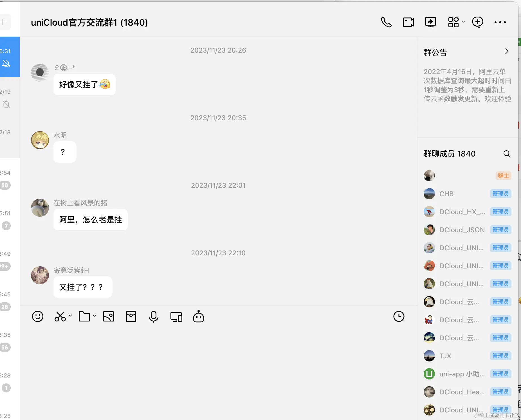Unmute the 2/19 conversation's notifications

6,104
